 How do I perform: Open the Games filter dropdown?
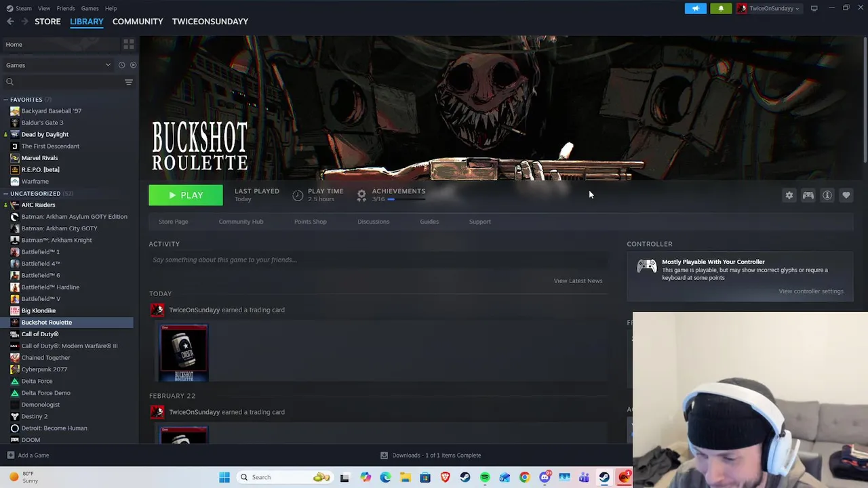click(58, 65)
